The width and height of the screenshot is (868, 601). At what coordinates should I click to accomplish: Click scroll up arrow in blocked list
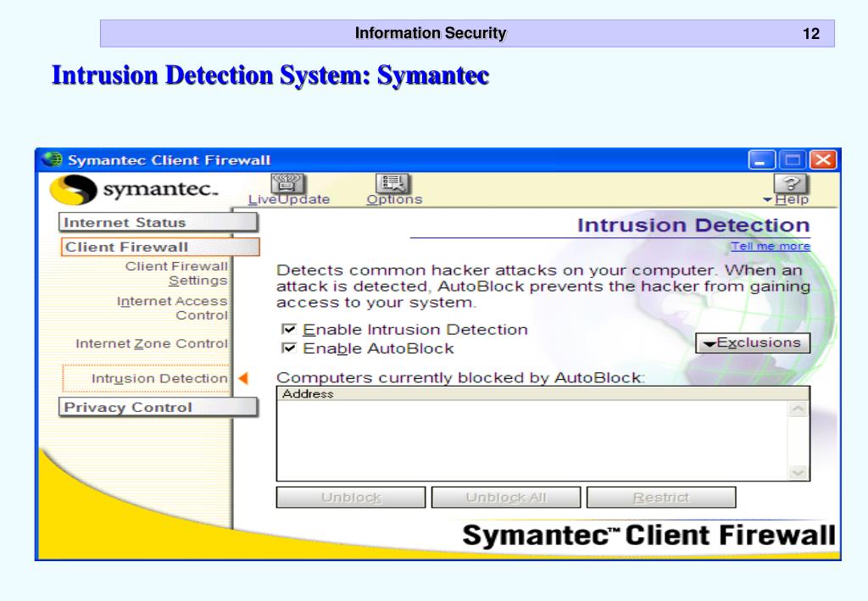pyautogui.click(x=798, y=409)
